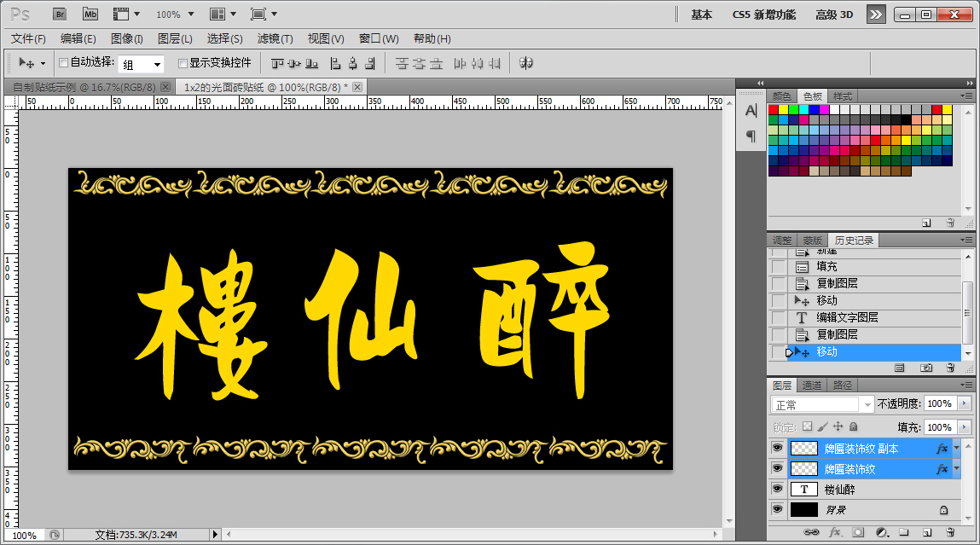Create new snapshot camera icon in History
Viewport: 980px width, 545px height.
(x=926, y=368)
